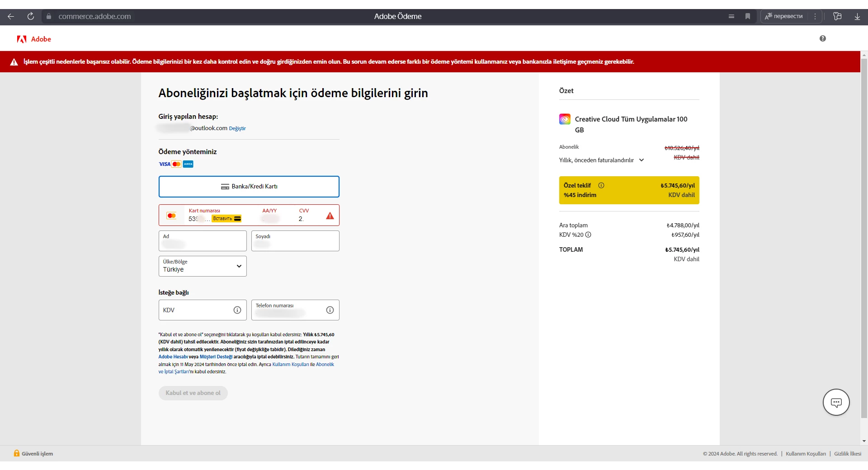Click the Visa card logo

165,164
